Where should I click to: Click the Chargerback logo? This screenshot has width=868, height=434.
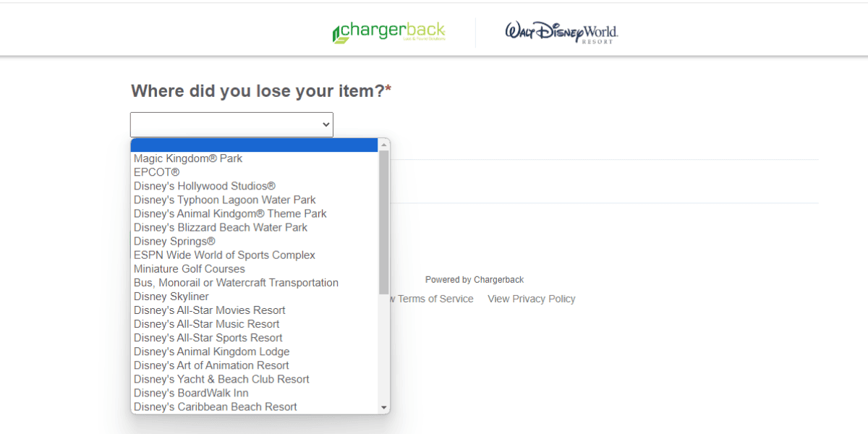click(x=388, y=33)
